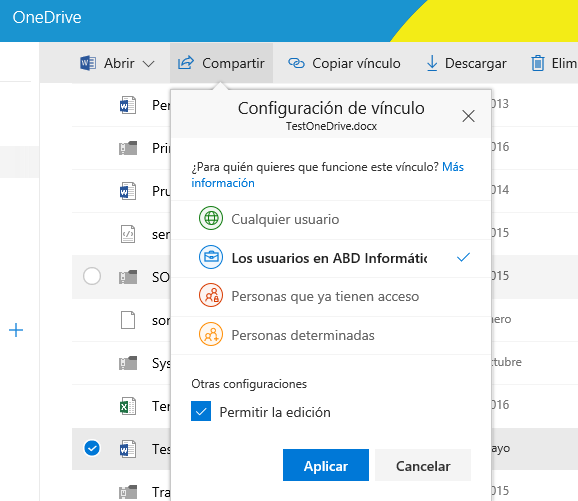Click the trash Eliminar icon
578x501 pixels.
[x=538, y=63]
